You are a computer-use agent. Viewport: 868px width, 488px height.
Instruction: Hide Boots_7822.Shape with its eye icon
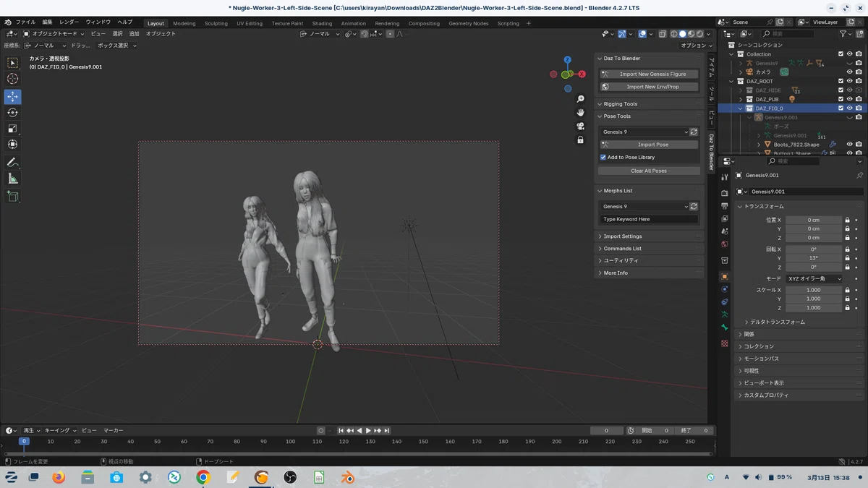click(x=849, y=145)
